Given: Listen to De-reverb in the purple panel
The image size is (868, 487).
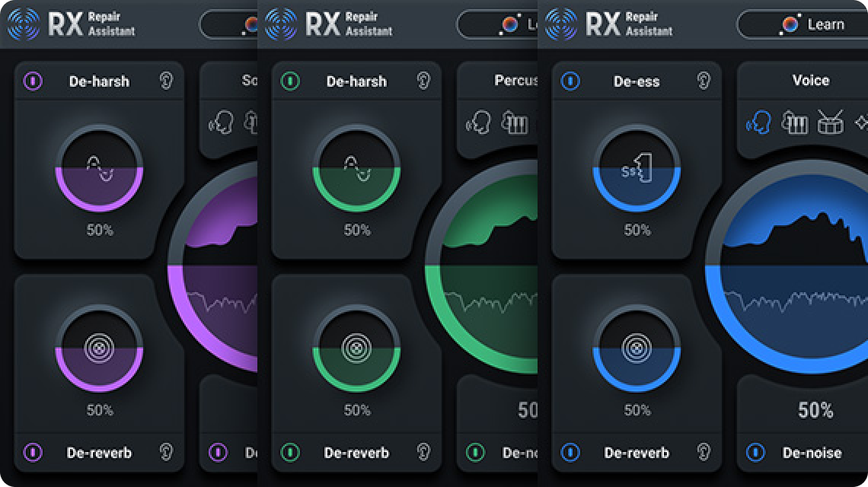Looking at the screenshot, I should pyautogui.click(x=166, y=452).
